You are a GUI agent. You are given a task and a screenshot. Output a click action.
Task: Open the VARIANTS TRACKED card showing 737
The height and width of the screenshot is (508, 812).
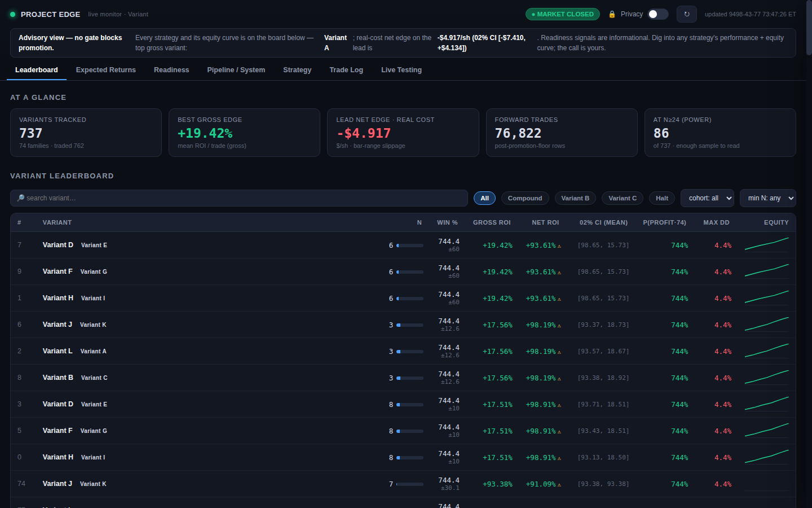tap(86, 133)
